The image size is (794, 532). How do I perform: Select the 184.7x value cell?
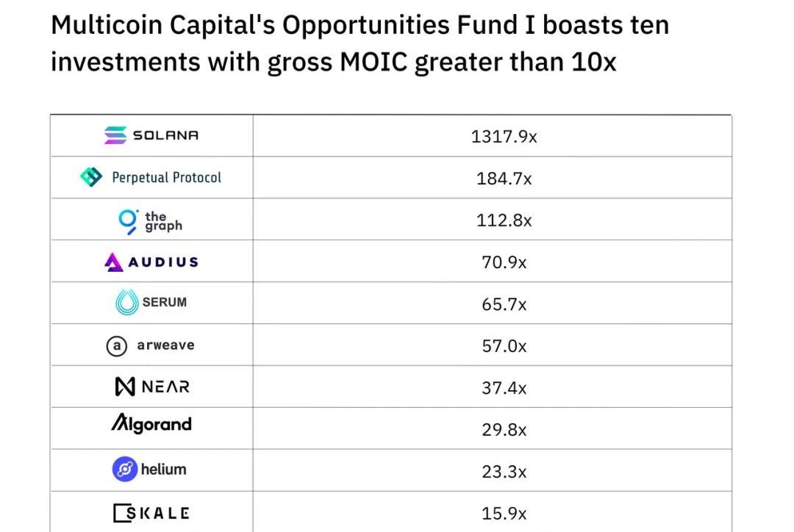(x=504, y=179)
